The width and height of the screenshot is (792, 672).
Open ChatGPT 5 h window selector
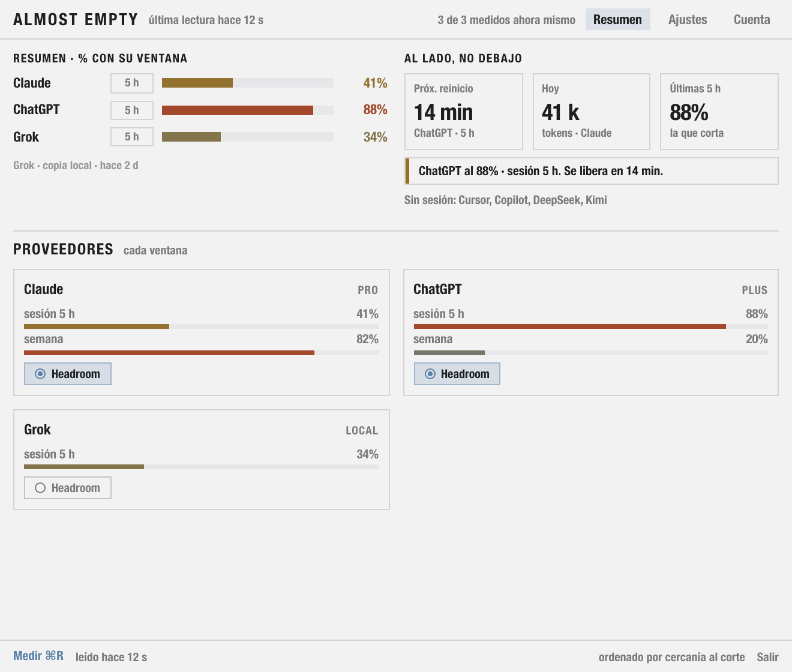click(132, 110)
